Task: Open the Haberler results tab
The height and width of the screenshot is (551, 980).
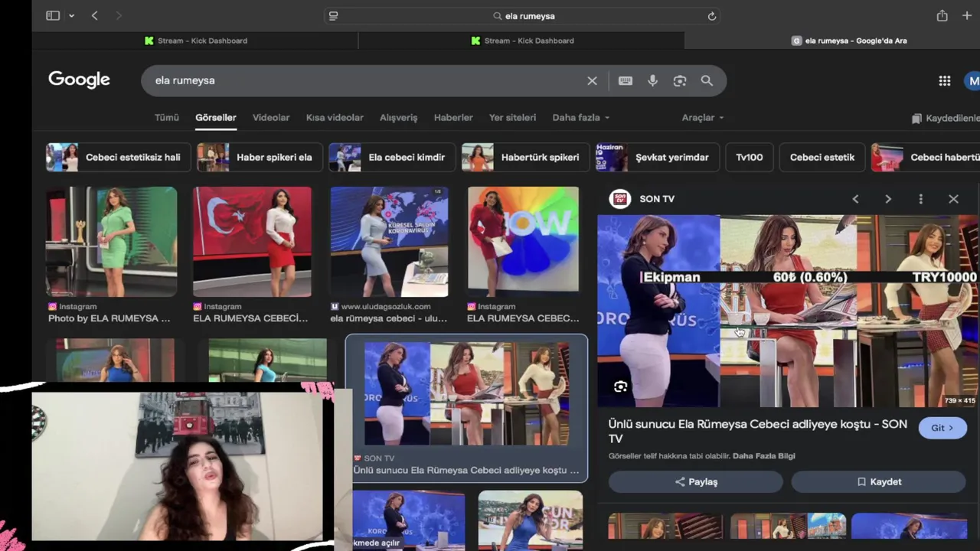Action: tap(453, 117)
